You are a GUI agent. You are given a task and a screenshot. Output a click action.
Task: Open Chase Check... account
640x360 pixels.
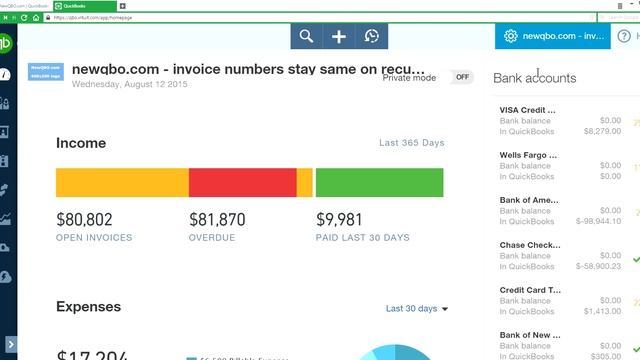click(x=530, y=245)
